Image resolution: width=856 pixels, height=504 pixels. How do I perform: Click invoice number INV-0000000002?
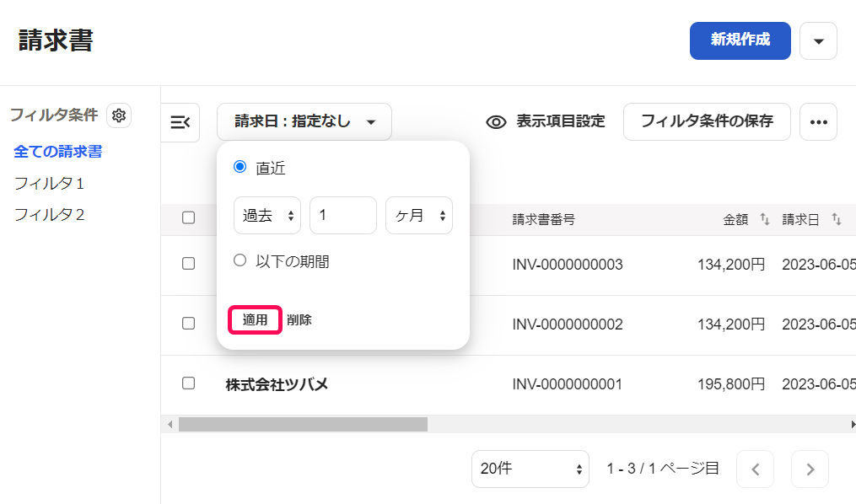568,324
